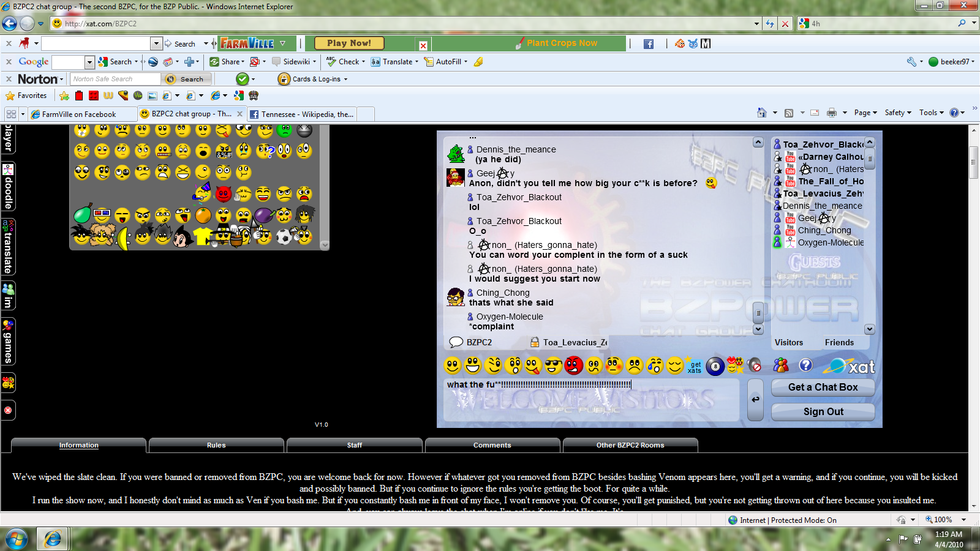Insert the sunglasses cool smiley
The width and height of the screenshot is (980, 551).
click(x=554, y=365)
